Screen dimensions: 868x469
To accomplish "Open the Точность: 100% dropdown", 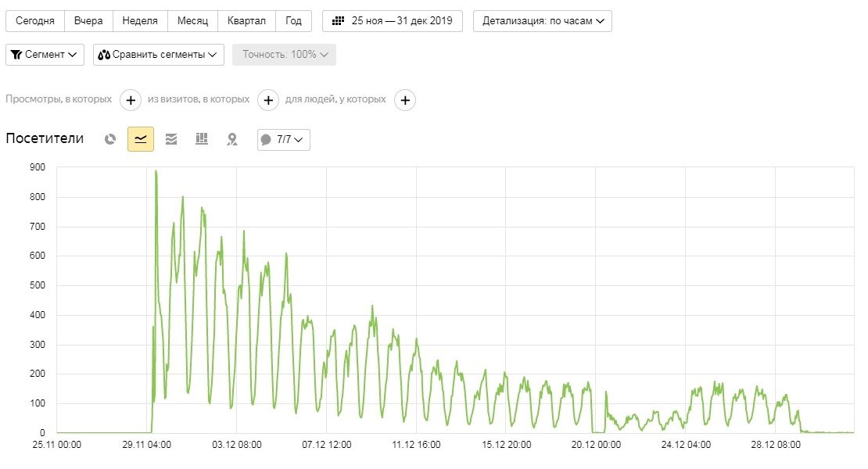I will (284, 55).
